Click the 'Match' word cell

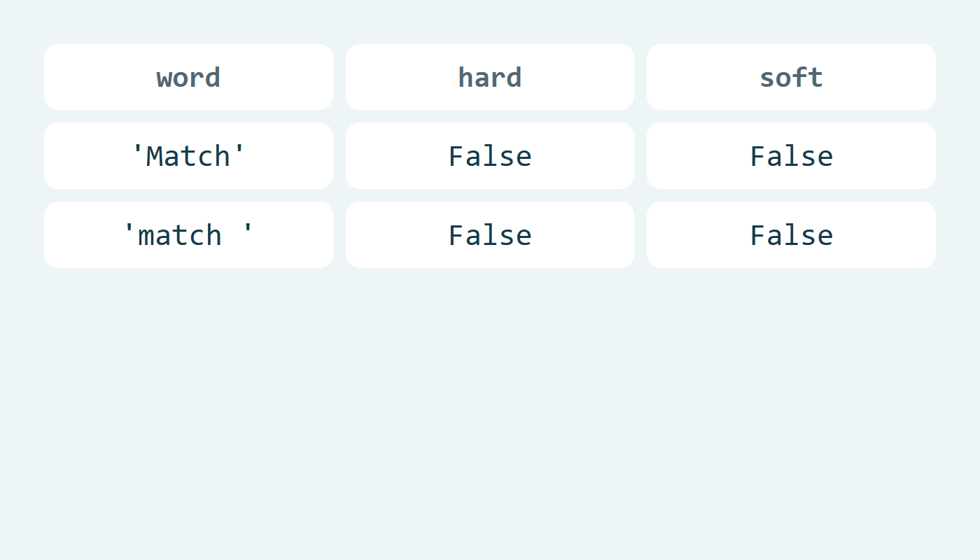coord(188,155)
